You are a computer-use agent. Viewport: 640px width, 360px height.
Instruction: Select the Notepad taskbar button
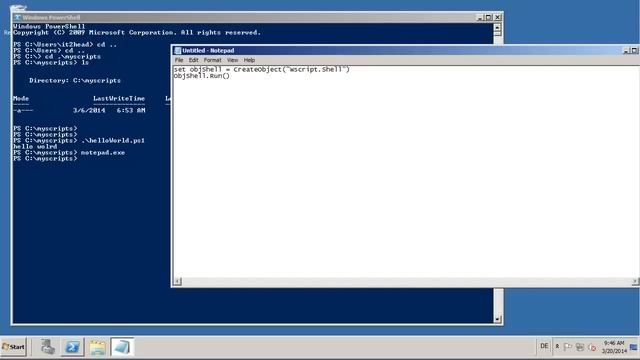click(x=122, y=347)
